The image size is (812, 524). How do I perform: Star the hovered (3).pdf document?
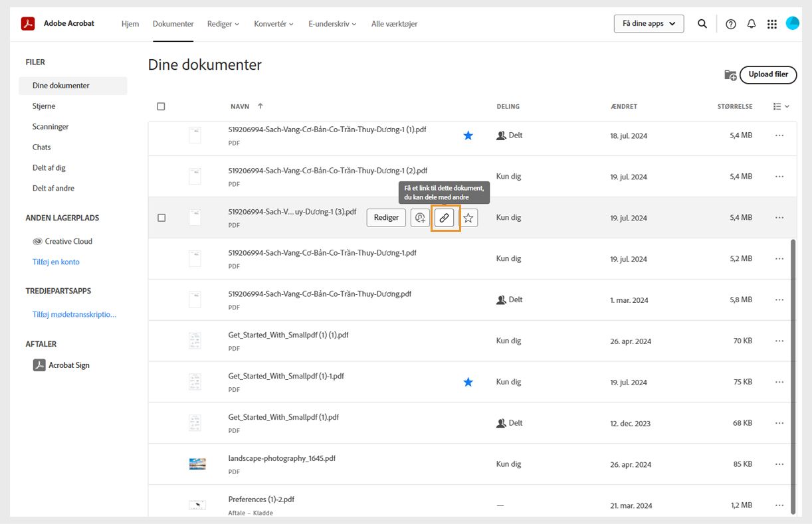tap(468, 218)
